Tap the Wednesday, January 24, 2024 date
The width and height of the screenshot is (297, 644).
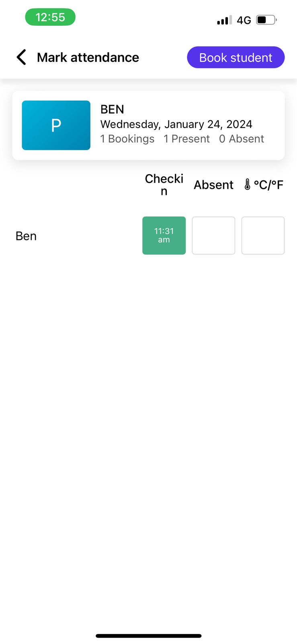coord(176,124)
